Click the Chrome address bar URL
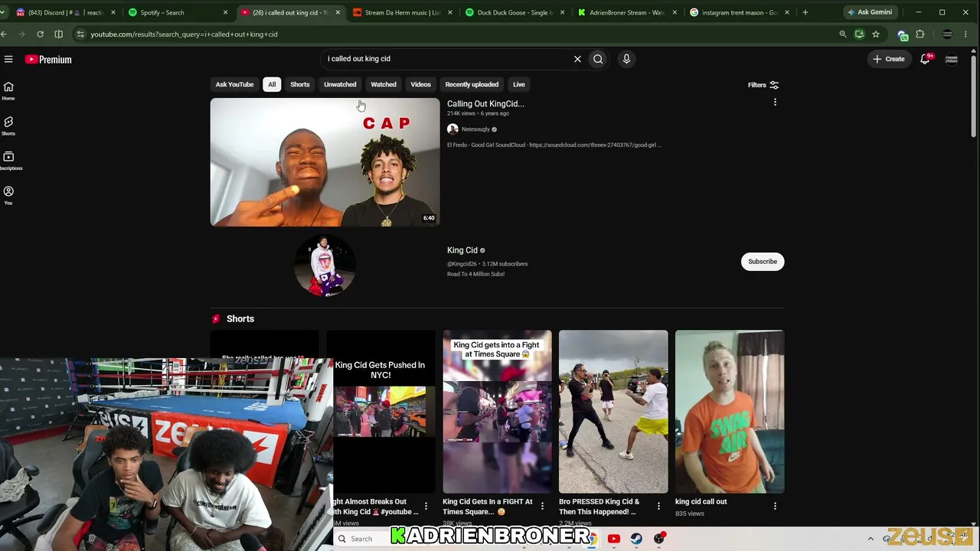The image size is (980, 551). coord(184,34)
